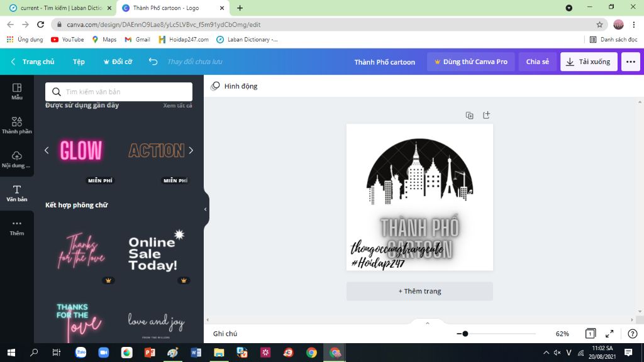
Task: Click Dùng thử Canva Pro button
Action: (x=470, y=62)
